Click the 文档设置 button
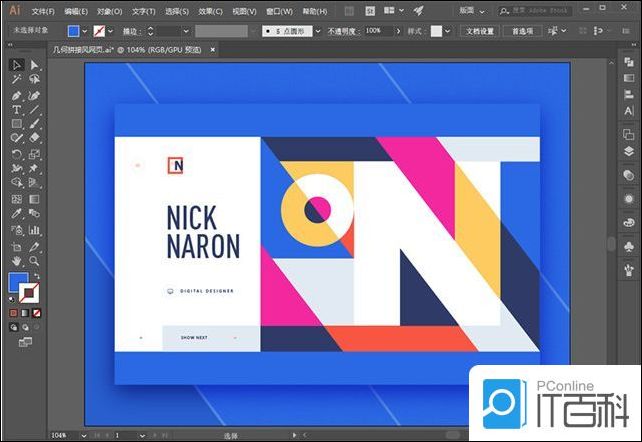642x442 pixels. tap(480, 31)
